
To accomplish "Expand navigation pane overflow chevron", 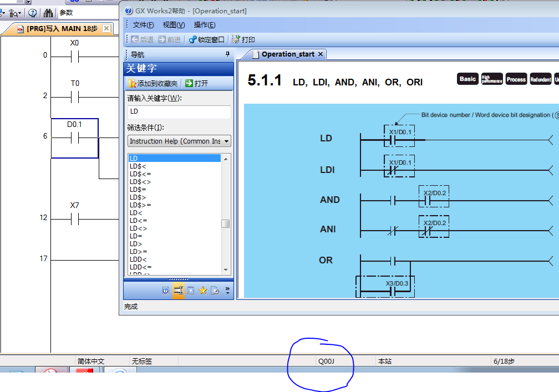I will (x=227, y=291).
